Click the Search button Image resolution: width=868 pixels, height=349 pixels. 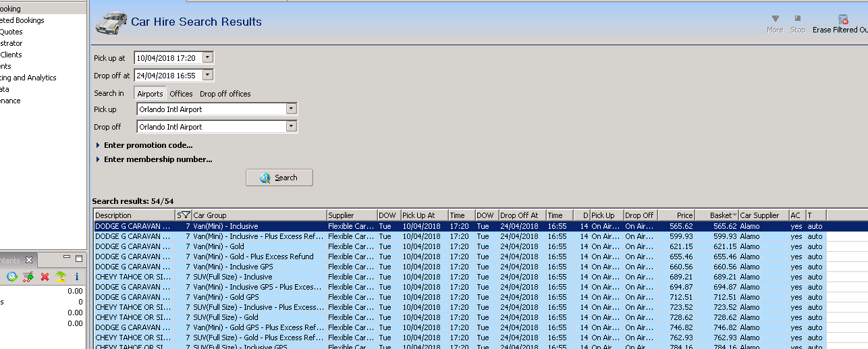(x=279, y=178)
